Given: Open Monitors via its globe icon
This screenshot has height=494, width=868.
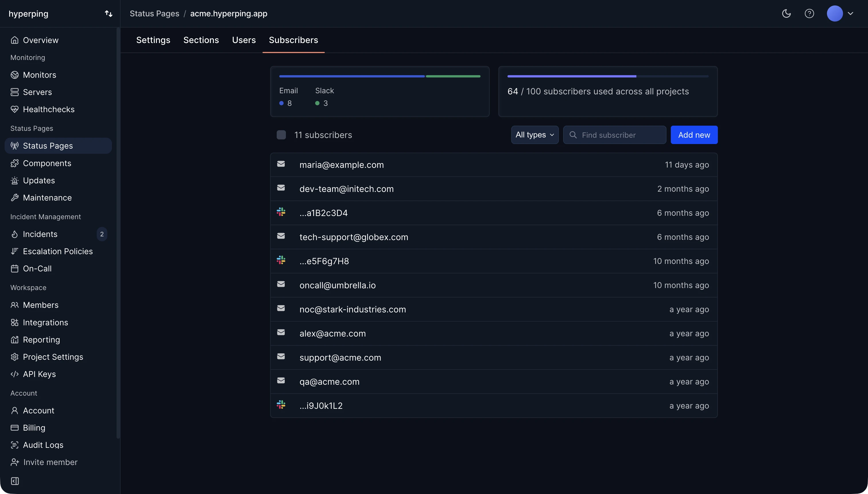Looking at the screenshot, I should pos(14,75).
